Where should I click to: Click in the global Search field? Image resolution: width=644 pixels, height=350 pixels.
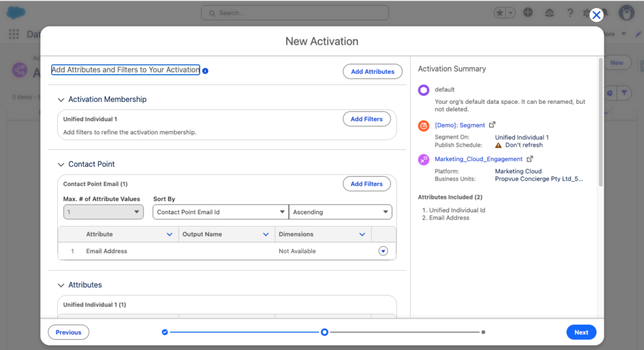(x=295, y=13)
